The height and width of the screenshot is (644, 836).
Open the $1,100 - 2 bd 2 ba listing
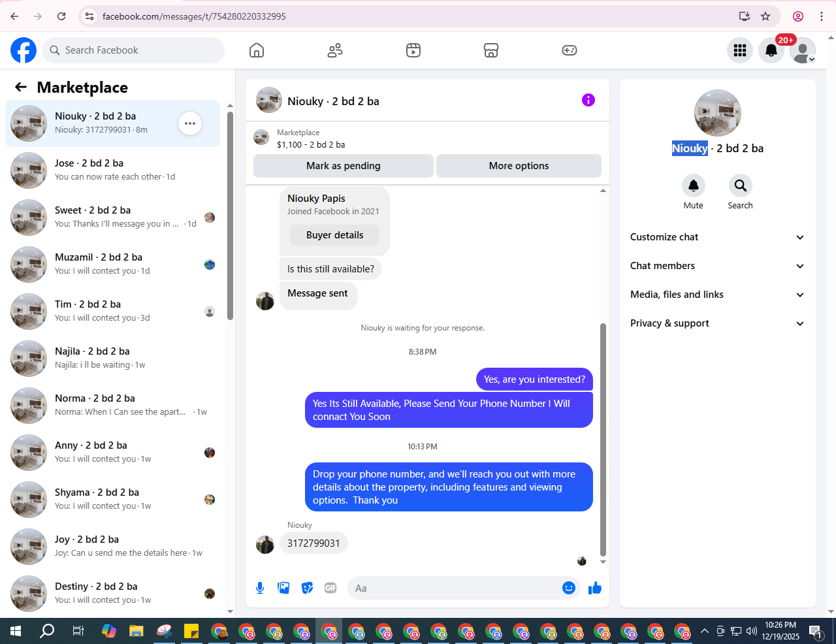pos(311,144)
